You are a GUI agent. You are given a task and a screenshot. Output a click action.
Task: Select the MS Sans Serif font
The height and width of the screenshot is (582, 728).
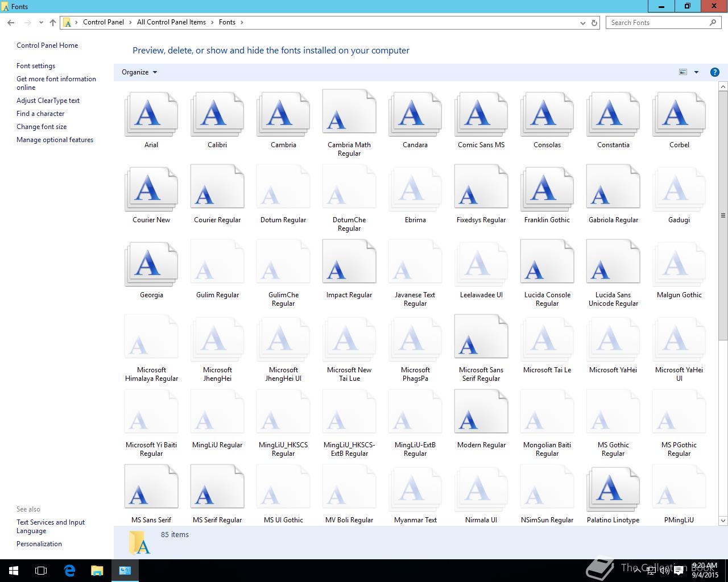click(151, 487)
